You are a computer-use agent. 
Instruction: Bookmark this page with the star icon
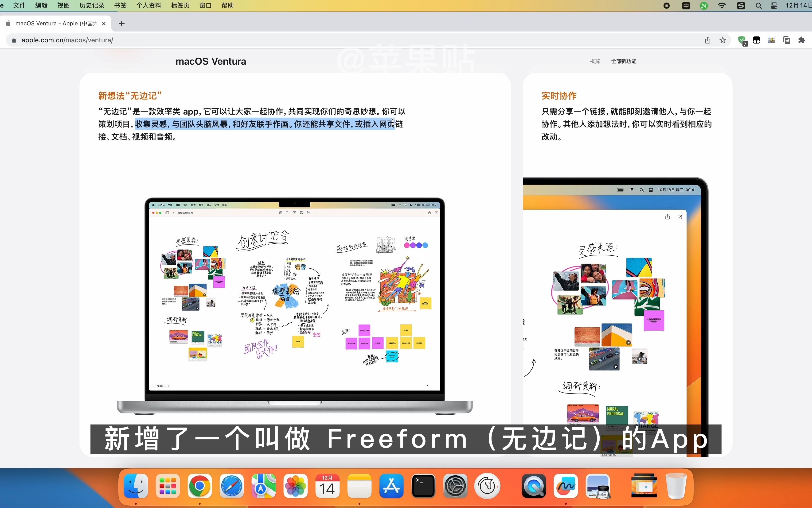click(723, 40)
